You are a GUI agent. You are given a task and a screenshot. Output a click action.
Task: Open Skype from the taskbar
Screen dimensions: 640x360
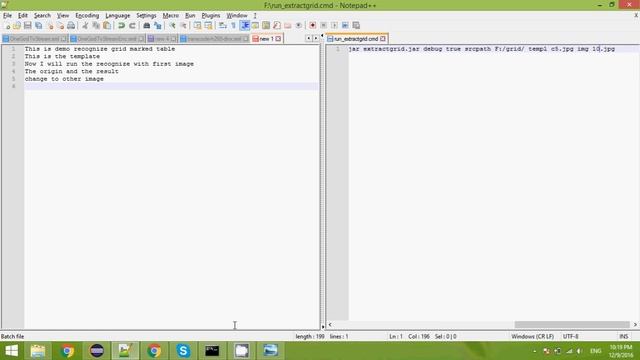tap(183, 351)
